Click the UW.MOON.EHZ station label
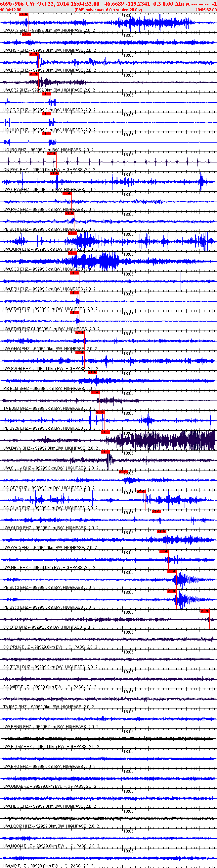Viewport: 217px width, 868px height. click(51, 846)
